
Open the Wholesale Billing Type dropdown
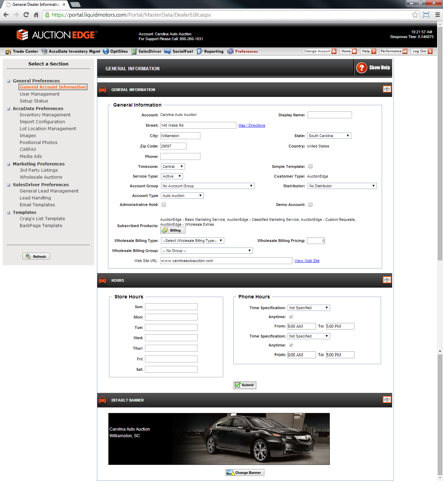pos(193,241)
